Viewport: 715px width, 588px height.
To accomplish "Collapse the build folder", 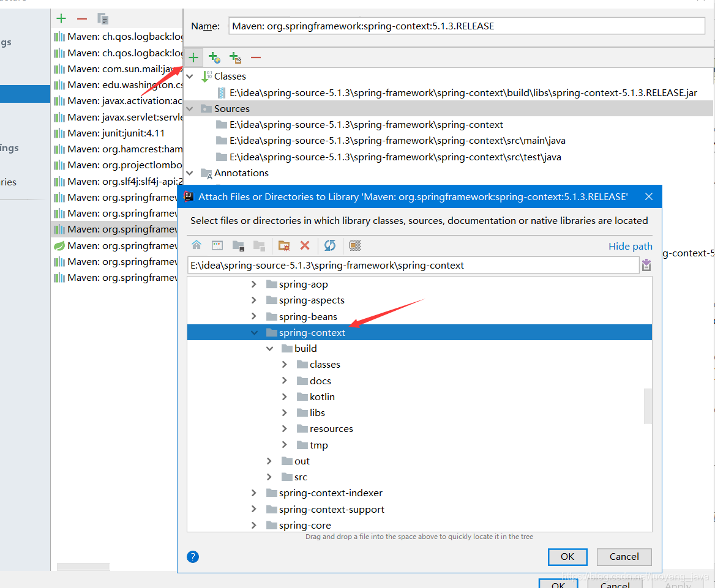I will tap(269, 348).
